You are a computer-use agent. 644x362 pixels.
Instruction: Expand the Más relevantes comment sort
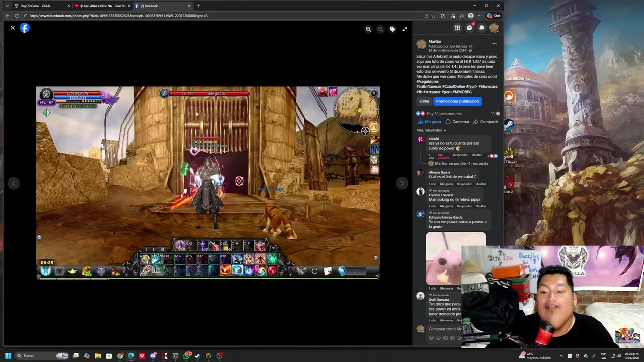pos(431,130)
